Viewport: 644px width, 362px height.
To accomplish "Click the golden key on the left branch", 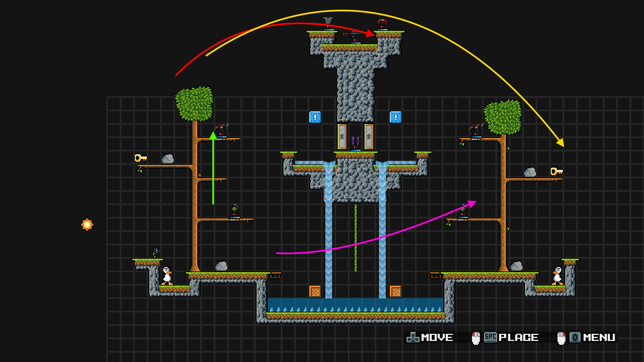I will [141, 158].
